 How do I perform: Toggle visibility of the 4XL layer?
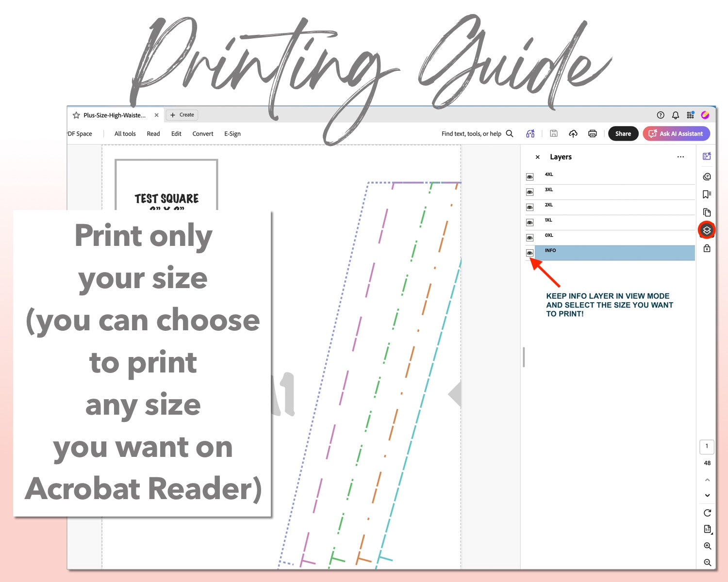[530, 177]
